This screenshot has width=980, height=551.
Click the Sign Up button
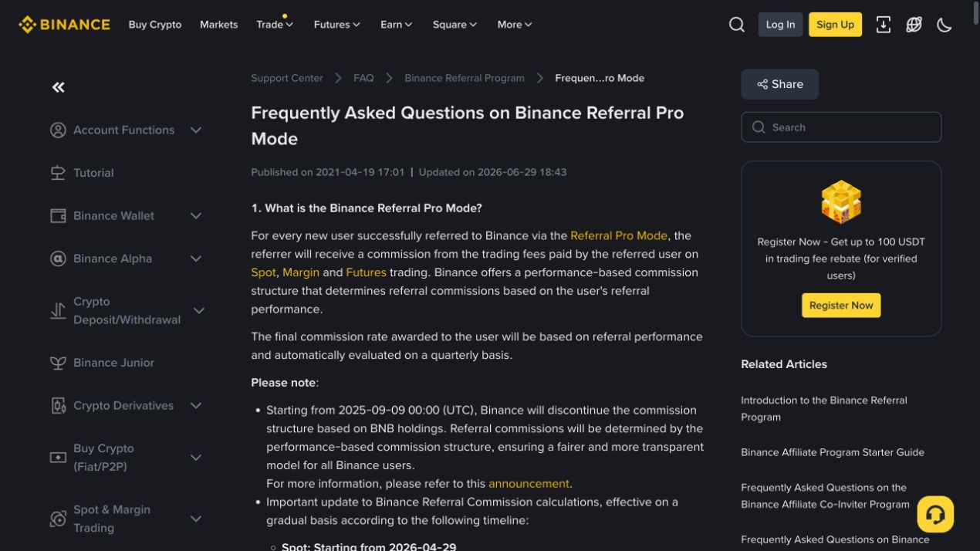[835, 25]
